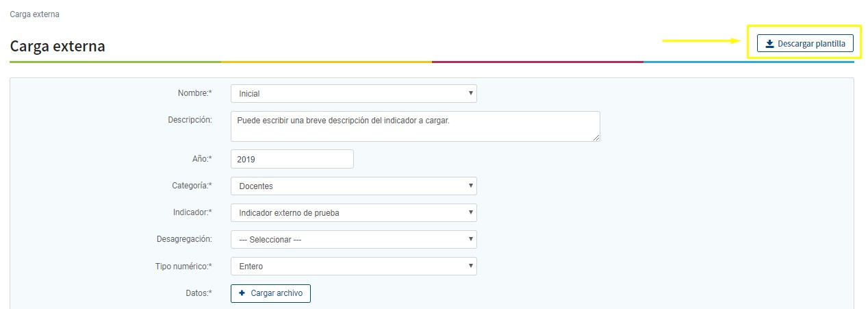Click the Carga externa breadcrumb link
This screenshot has height=309, width=868.
coord(34,14)
